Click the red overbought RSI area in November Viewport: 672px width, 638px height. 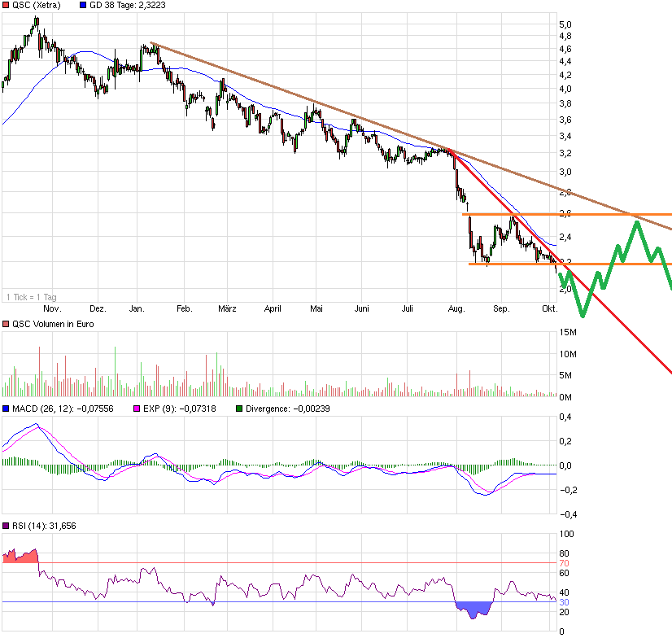[20, 557]
